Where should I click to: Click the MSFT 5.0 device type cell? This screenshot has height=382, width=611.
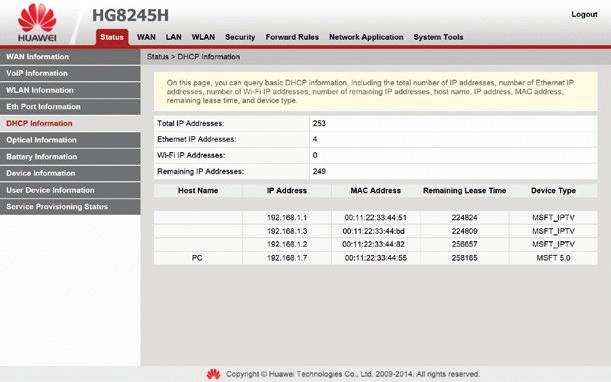(553, 258)
